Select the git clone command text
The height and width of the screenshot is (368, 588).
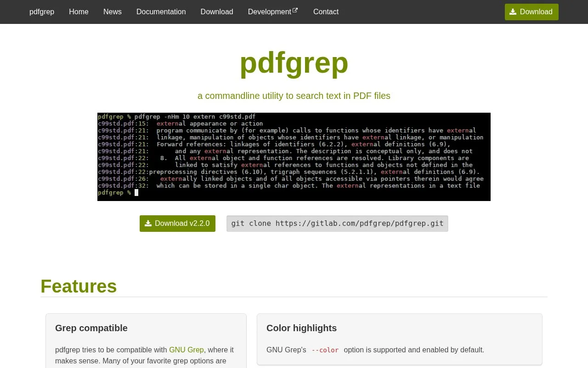[337, 224]
